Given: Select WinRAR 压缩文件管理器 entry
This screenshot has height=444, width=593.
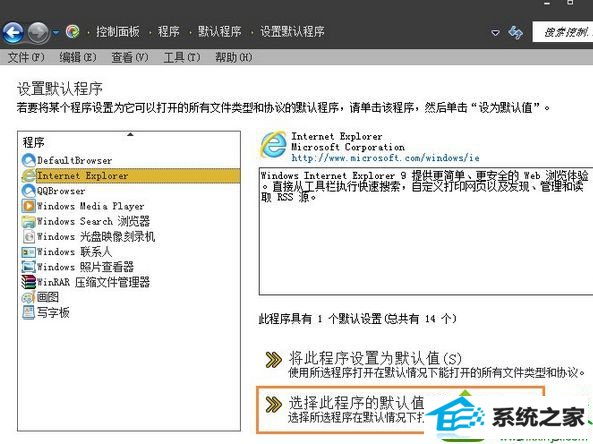Looking at the screenshot, I should [x=93, y=282].
